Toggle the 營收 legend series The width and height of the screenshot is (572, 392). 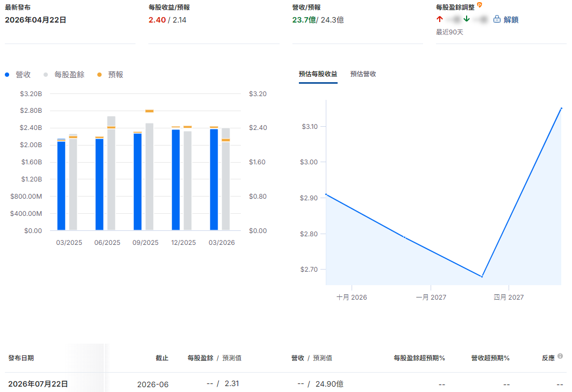(18, 75)
